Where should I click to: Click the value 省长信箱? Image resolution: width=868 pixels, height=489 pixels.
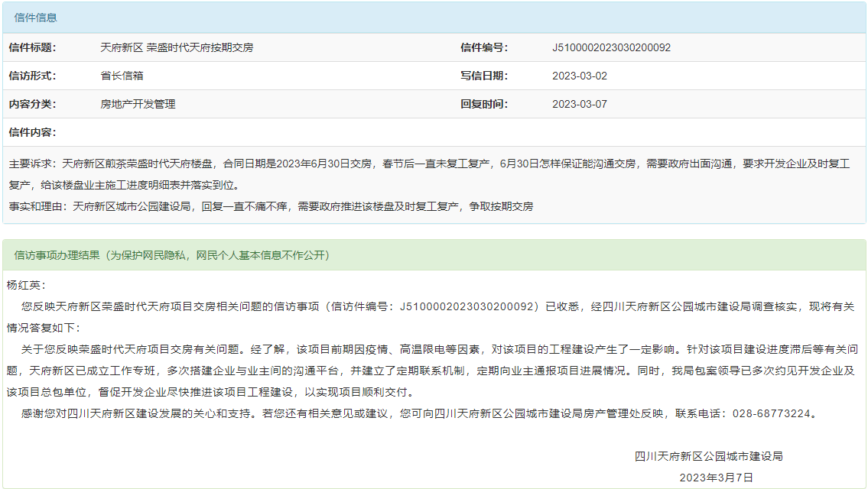coord(122,76)
